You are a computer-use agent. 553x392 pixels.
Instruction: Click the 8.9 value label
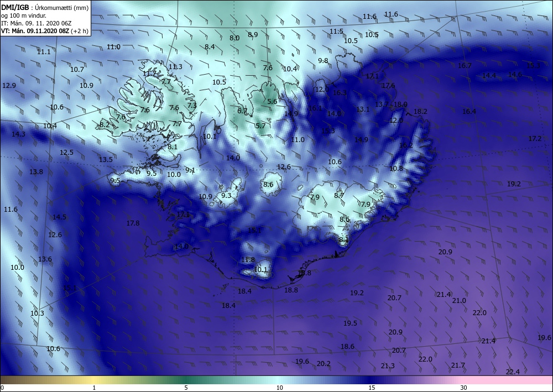253,34
